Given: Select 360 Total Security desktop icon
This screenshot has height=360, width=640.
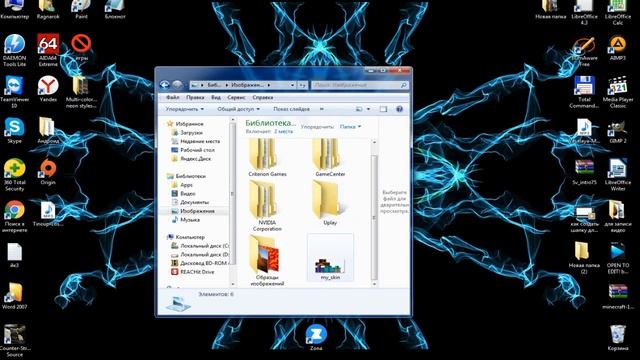Looking at the screenshot, I should point(14,175).
